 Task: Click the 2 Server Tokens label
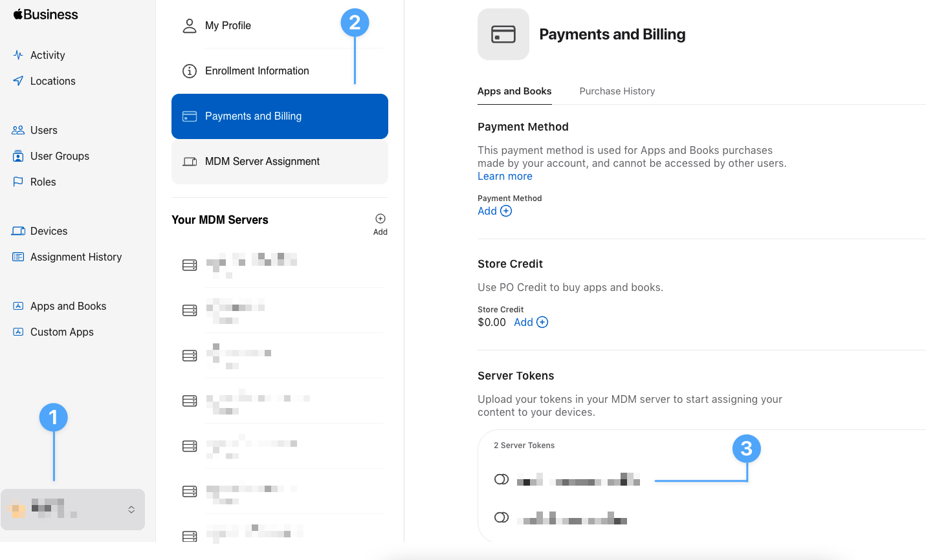[x=524, y=446]
